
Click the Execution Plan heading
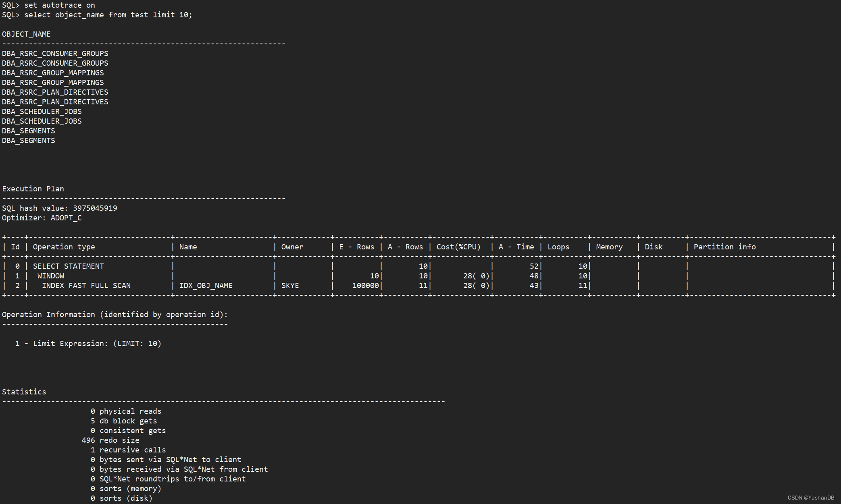(33, 189)
